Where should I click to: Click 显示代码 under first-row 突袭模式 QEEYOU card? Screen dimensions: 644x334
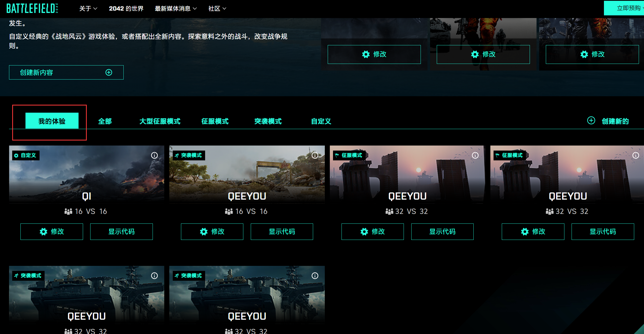[282, 232]
